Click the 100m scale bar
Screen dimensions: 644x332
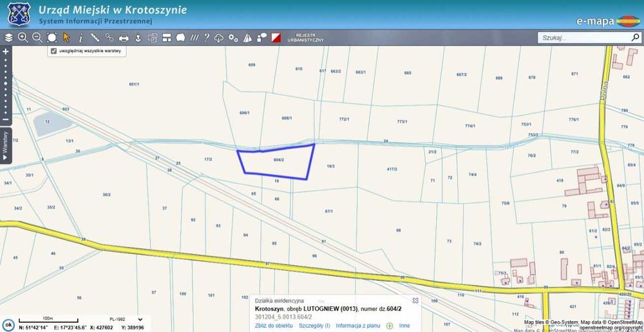(48, 319)
